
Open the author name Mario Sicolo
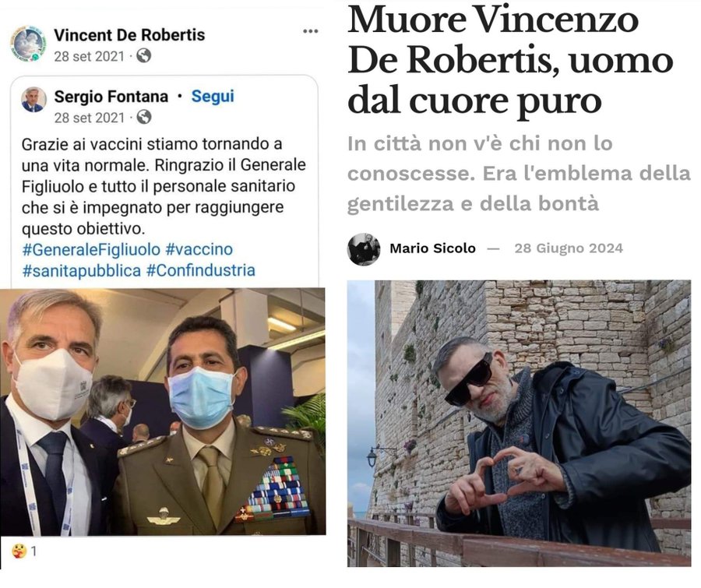pos(432,248)
